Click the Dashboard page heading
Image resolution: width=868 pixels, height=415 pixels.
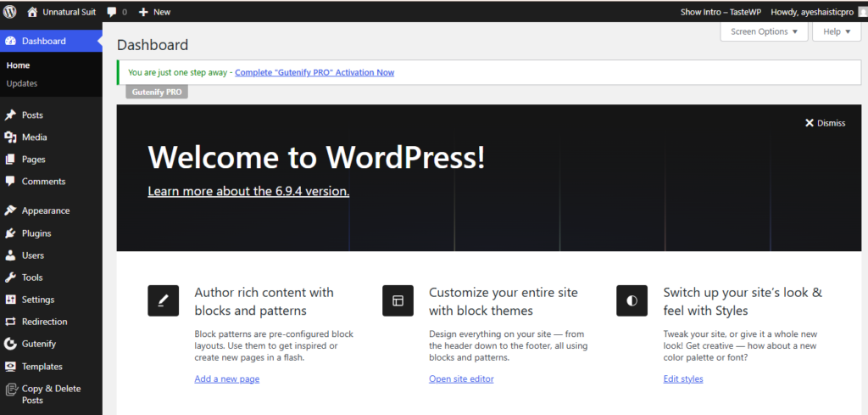click(x=153, y=45)
